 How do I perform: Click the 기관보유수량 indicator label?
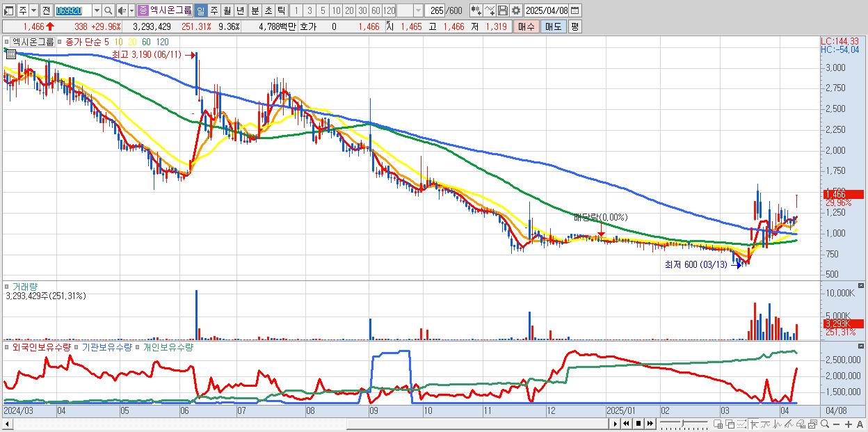[106, 346]
